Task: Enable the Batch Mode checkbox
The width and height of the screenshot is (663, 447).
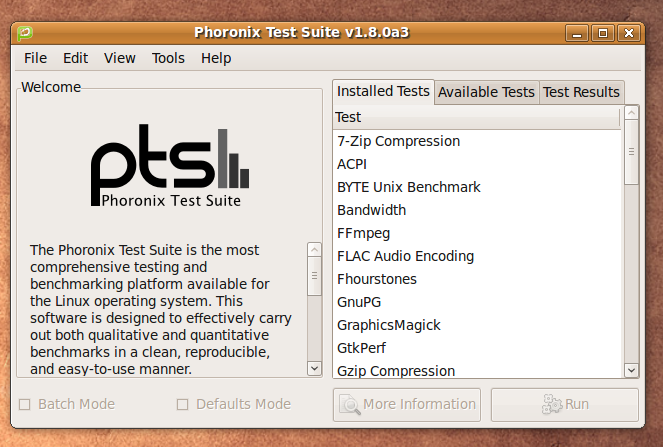Action: pyautogui.click(x=25, y=405)
